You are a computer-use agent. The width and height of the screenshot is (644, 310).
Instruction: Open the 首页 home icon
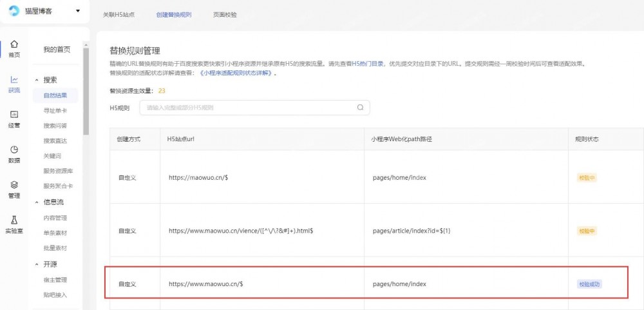click(14, 44)
